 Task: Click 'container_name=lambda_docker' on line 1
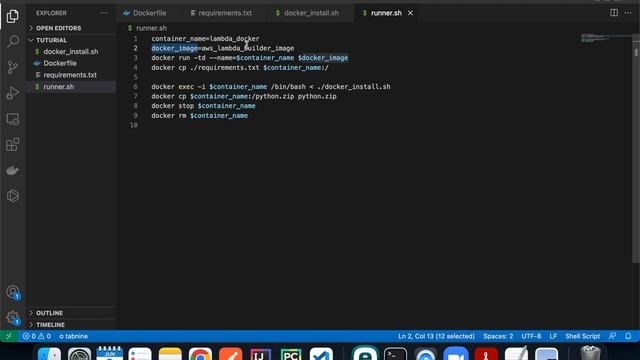pyautogui.click(x=205, y=39)
